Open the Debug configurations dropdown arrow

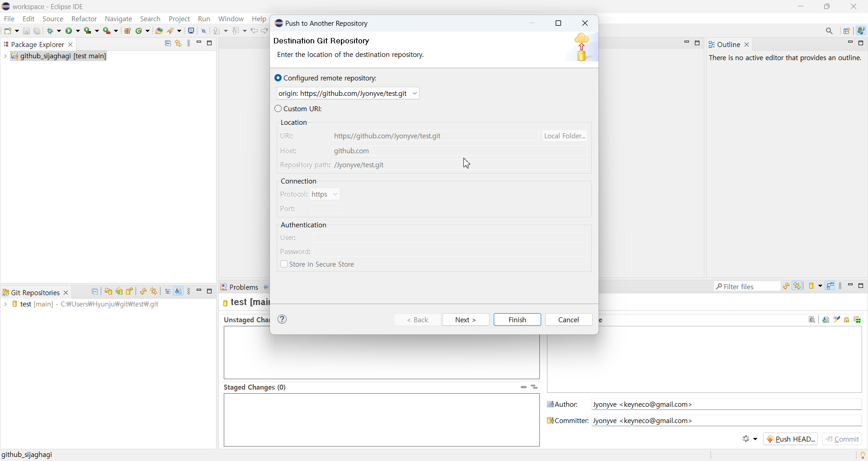59,31
